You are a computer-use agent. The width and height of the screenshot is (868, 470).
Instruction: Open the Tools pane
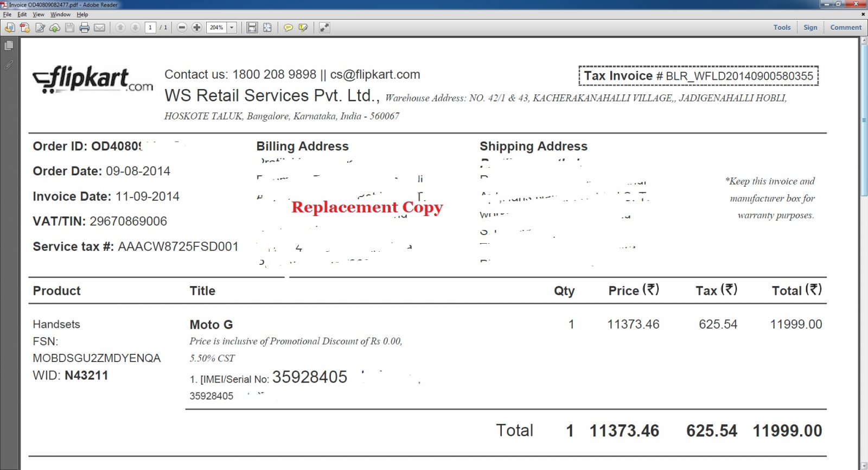point(782,27)
